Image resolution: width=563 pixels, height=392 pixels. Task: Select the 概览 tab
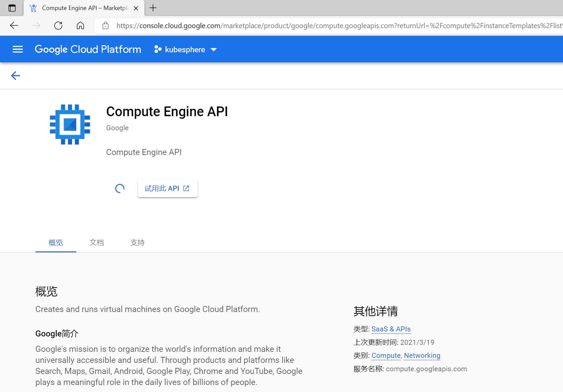tap(56, 242)
